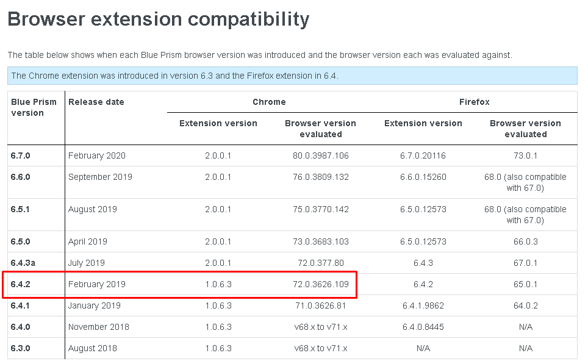Image resolution: width=588 pixels, height=364 pixels.
Task: Click Chrome browser version '71.0.3626.81'
Action: (x=321, y=305)
